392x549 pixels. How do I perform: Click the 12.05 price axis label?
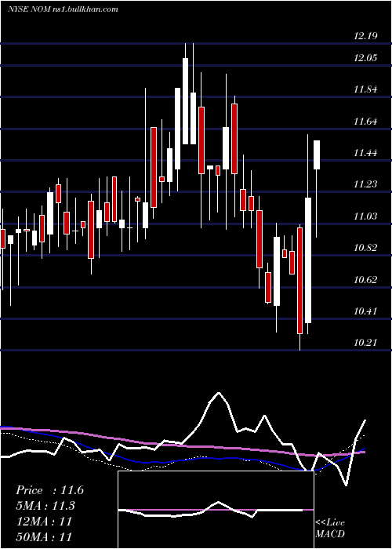pyautogui.click(x=366, y=57)
